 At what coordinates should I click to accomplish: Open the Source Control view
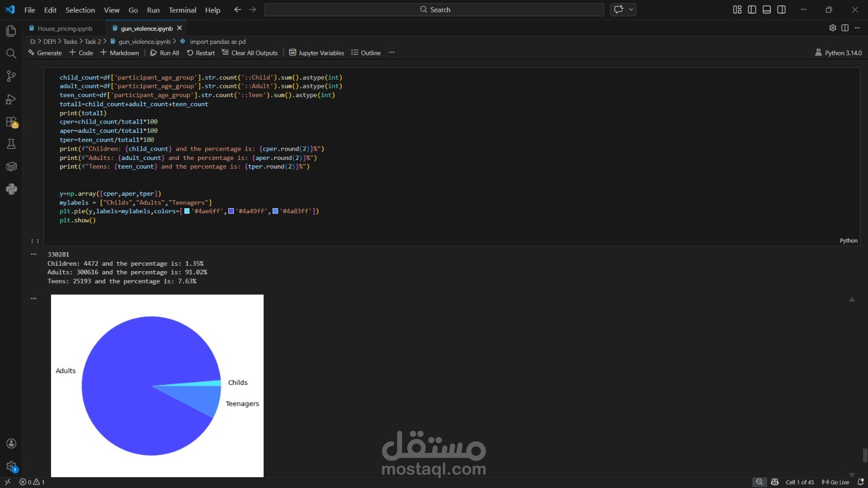11,76
